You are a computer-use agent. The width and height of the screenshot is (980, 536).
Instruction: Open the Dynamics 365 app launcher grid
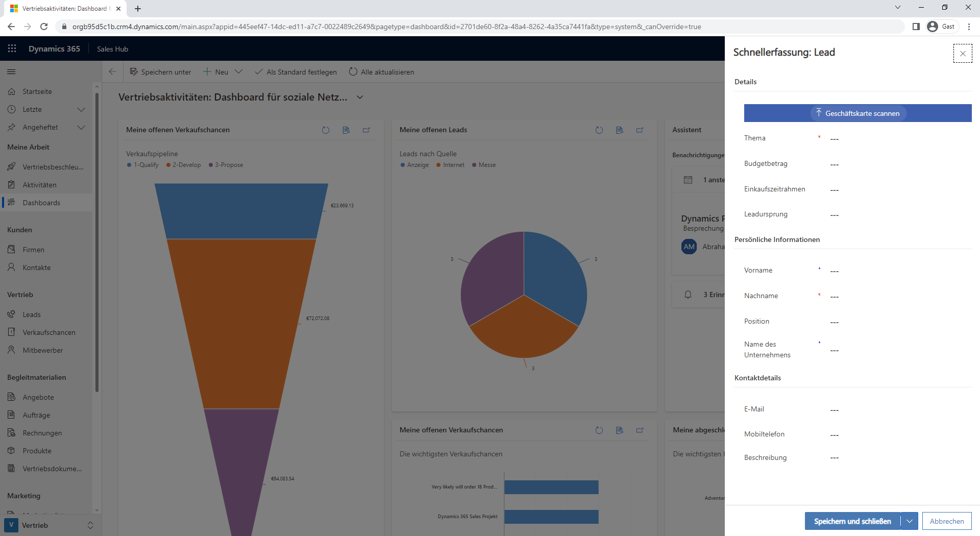(x=12, y=48)
